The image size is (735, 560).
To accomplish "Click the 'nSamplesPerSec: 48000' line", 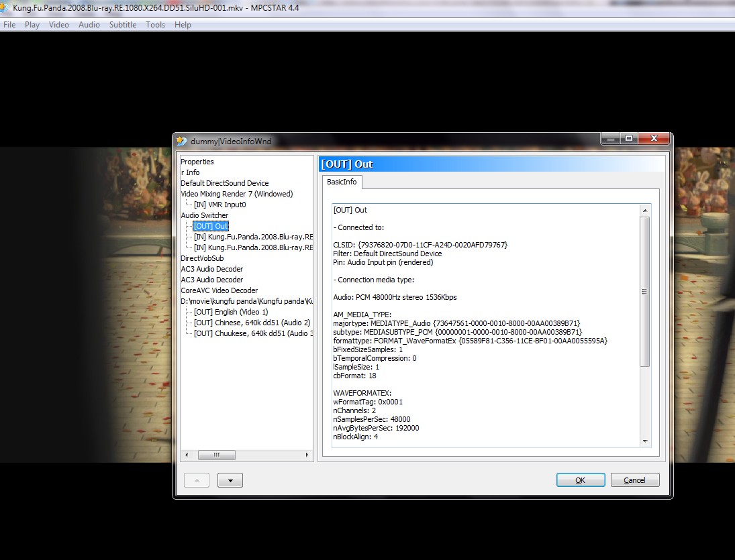I will [x=372, y=420].
